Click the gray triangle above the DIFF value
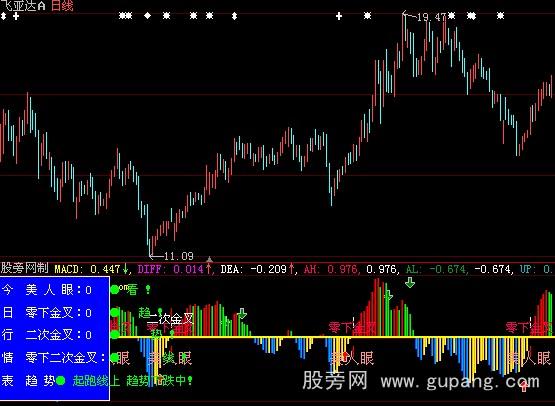The height and width of the screenshot is (406, 555). click(209, 260)
